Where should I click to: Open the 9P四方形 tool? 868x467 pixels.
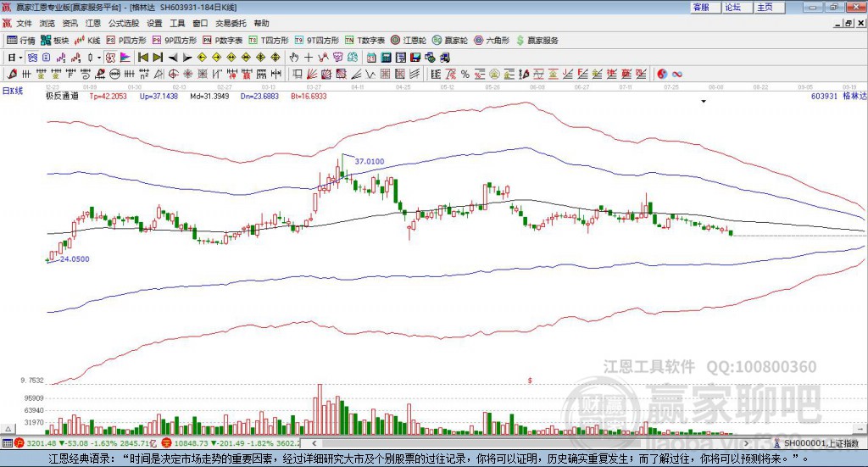tap(175, 41)
